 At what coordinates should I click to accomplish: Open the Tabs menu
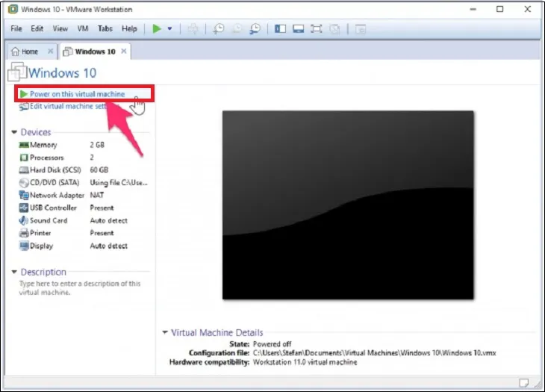(x=105, y=28)
